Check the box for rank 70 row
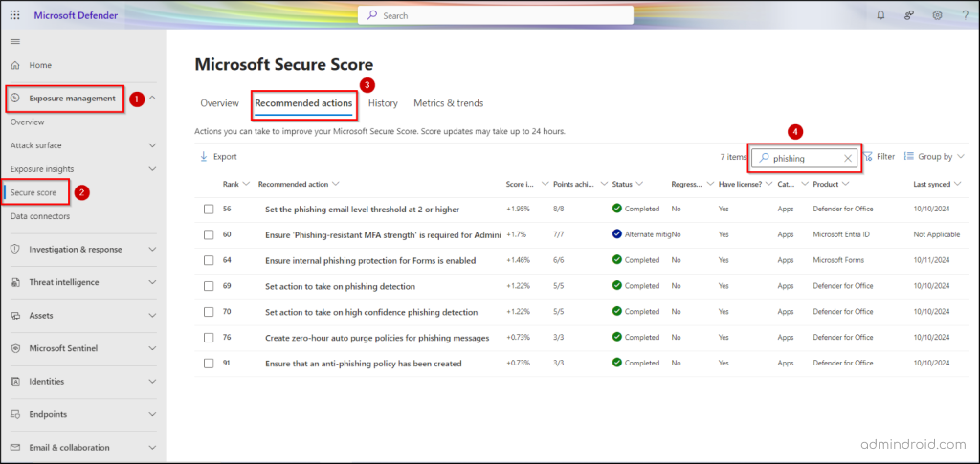Screen dimensions: 980x464 pyautogui.click(x=209, y=312)
